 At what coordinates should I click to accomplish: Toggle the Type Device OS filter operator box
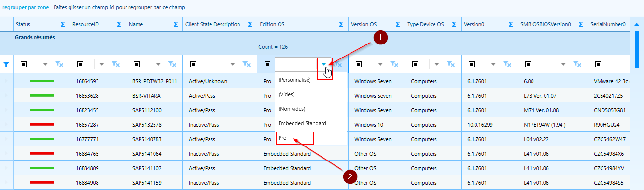pos(415,64)
